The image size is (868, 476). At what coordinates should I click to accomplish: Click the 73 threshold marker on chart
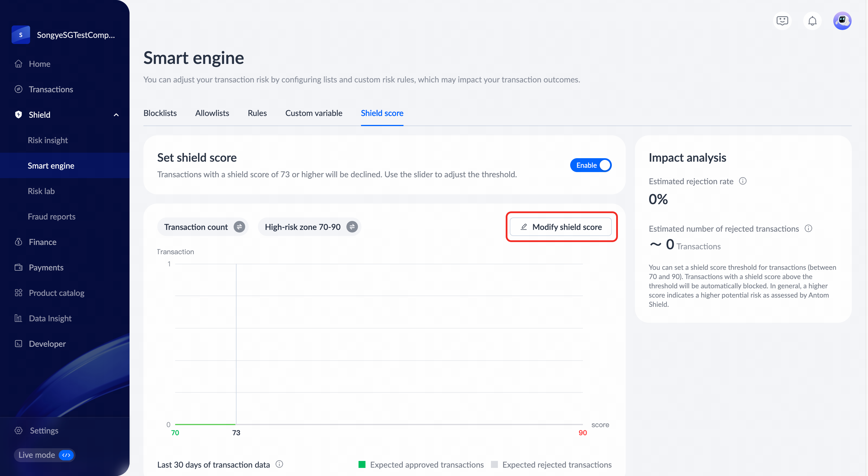(x=236, y=433)
